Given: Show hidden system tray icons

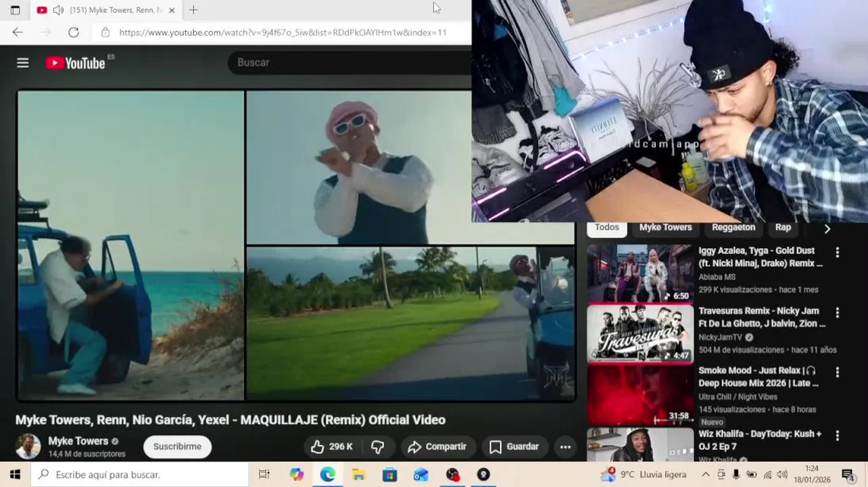Looking at the screenshot, I should tap(706, 474).
